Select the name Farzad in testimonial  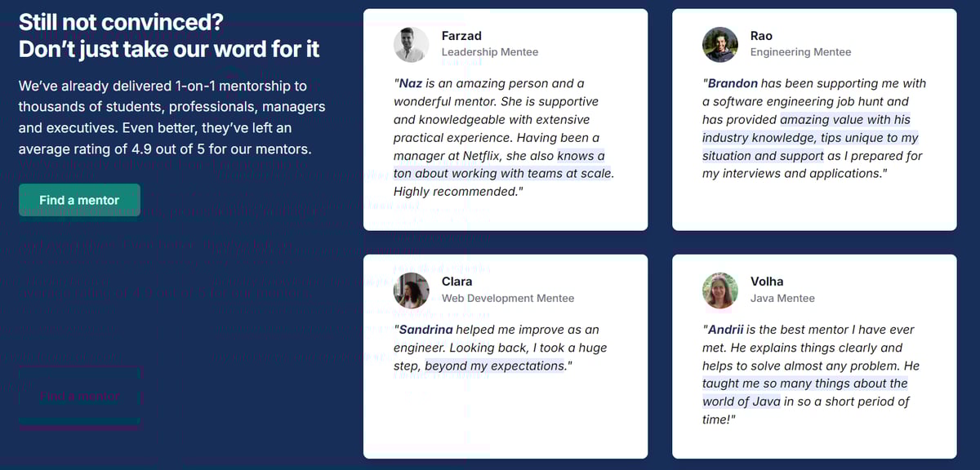pyautogui.click(x=461, y=36)
